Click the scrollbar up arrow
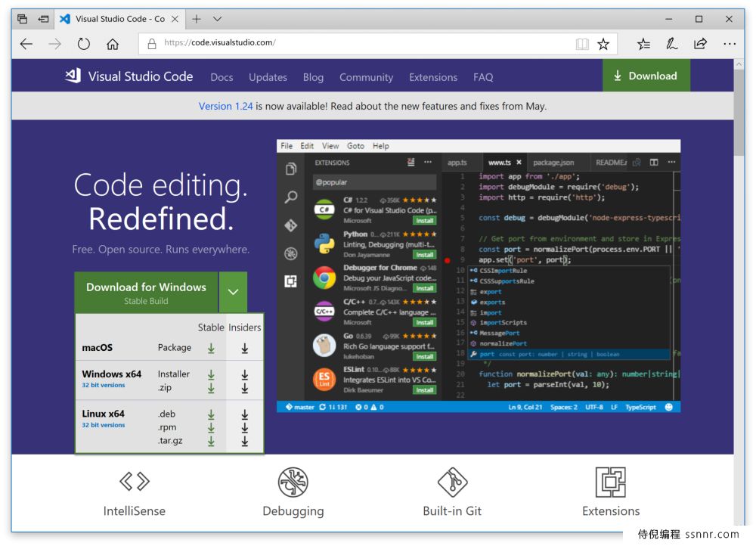The height and width of the screenshot is (546, 756). [739, 64]
